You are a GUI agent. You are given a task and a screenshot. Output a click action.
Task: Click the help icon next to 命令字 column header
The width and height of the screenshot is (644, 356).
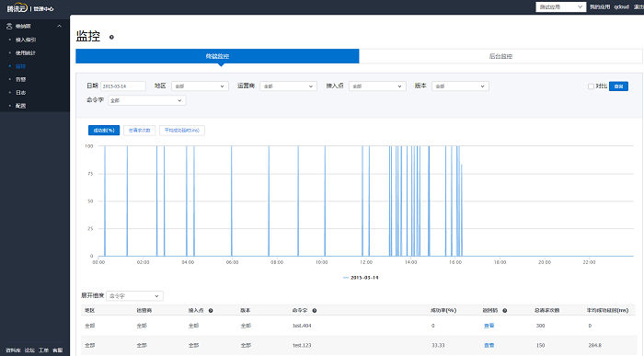pyautogui.click(x=315, y=310)
